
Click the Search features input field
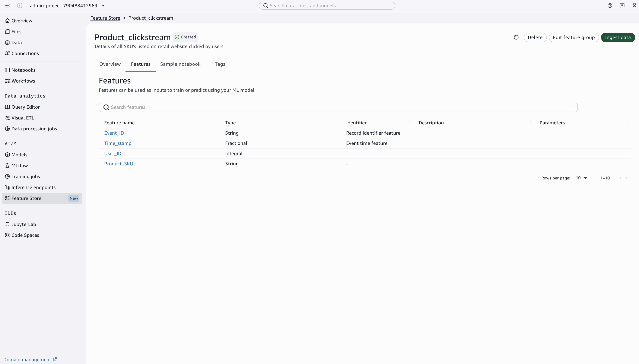(x=338, y=107)
